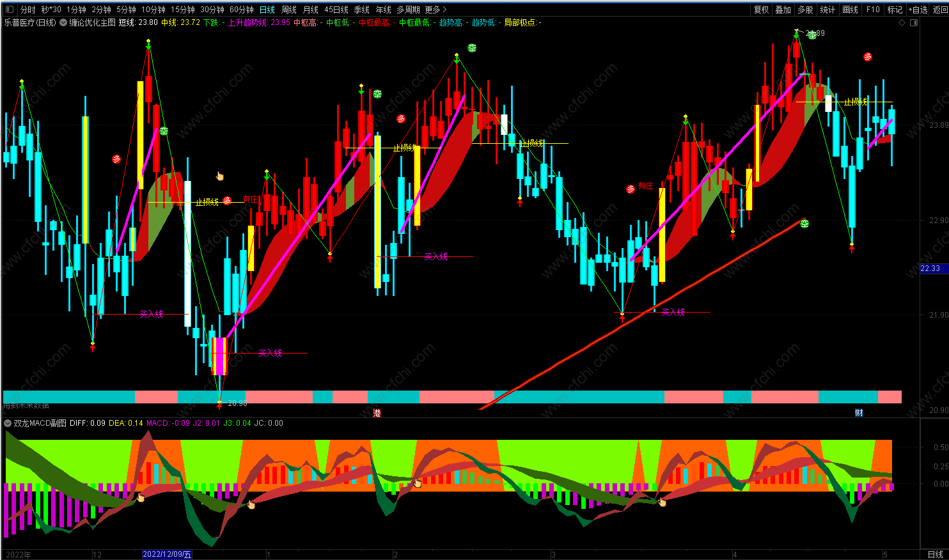
Task: Select the 60分钟 period
Action: coord(242,10)
